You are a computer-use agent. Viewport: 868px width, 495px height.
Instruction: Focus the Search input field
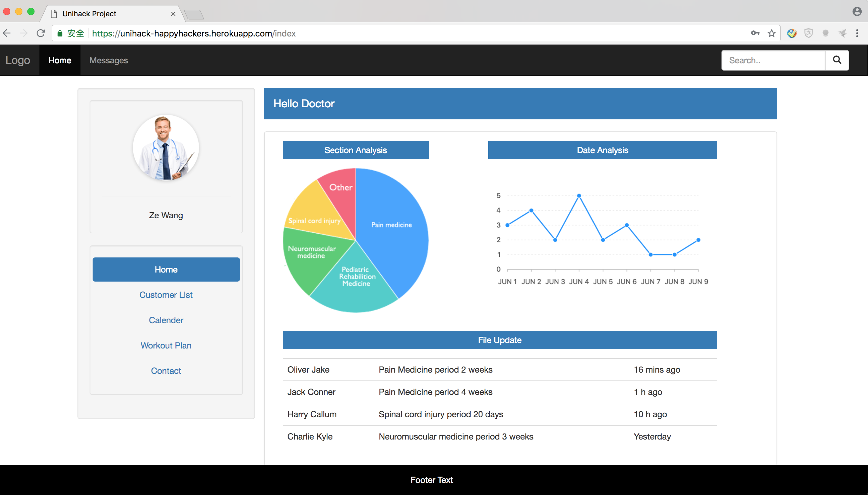pos(773,60)
